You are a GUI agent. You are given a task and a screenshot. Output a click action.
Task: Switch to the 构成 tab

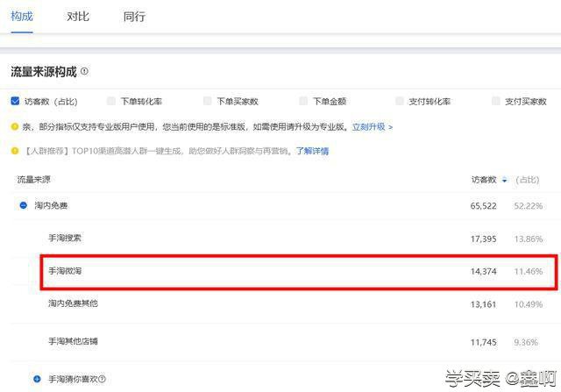(22, 17)
